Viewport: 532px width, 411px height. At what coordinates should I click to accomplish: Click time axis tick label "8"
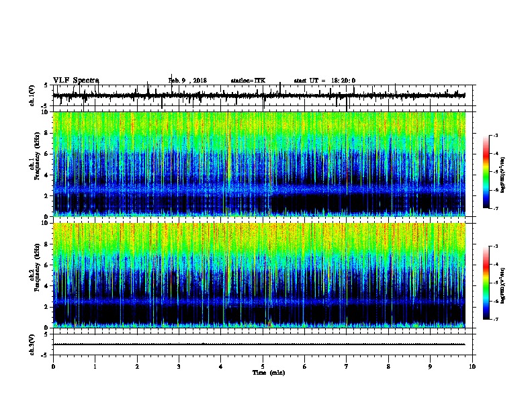pos(388,367)
